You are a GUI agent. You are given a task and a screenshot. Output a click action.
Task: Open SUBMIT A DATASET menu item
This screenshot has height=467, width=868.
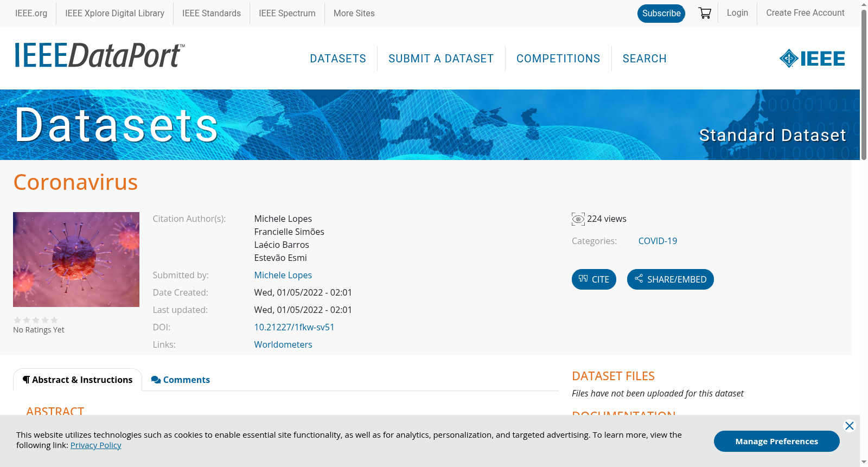pyautogui.click(x=441, y=59)
